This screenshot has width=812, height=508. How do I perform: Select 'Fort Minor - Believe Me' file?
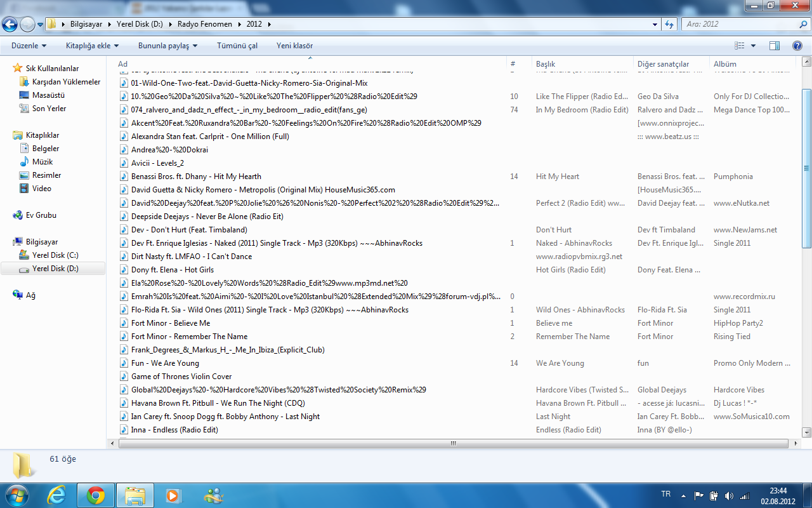coord(171,323)
